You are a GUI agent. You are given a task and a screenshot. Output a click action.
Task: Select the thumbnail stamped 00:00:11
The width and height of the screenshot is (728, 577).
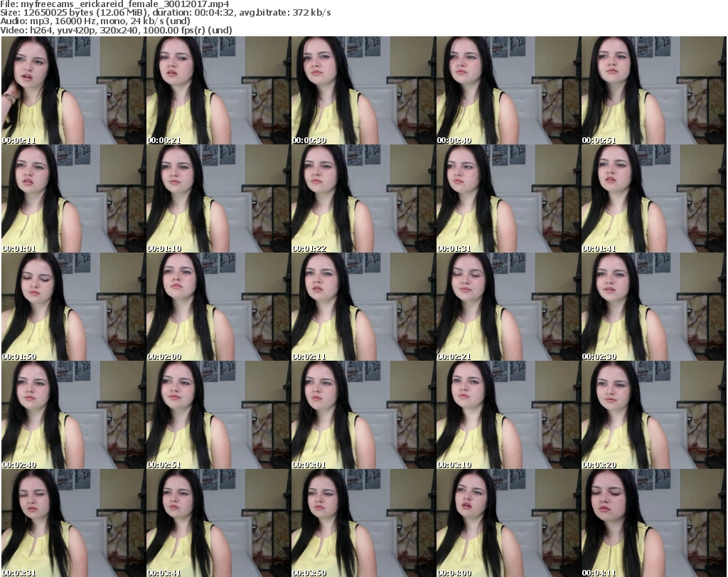pyautogui.click(x=73, y=90)
